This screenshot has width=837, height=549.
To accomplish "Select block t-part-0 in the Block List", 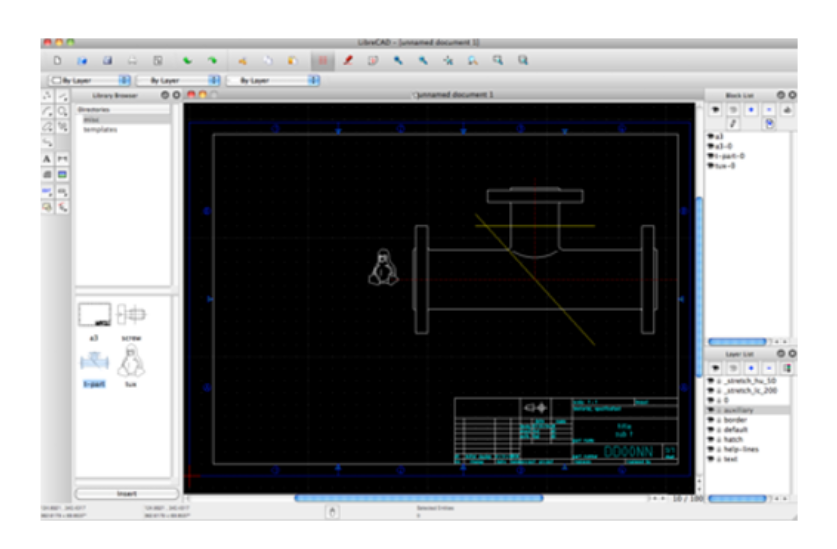I will [730, 156].
